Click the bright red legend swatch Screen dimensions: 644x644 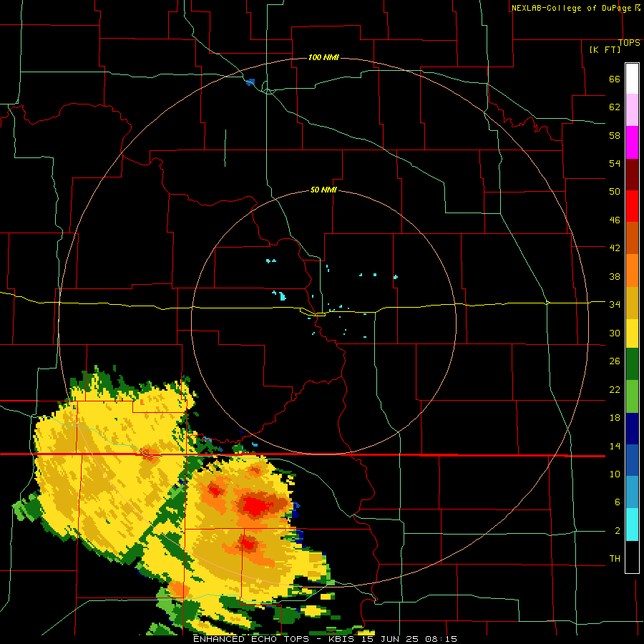point(632,206)
